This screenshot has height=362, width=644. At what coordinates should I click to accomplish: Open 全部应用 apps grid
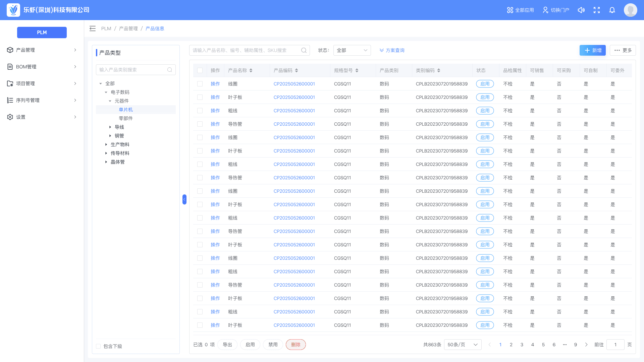click(x=520, y=10)
